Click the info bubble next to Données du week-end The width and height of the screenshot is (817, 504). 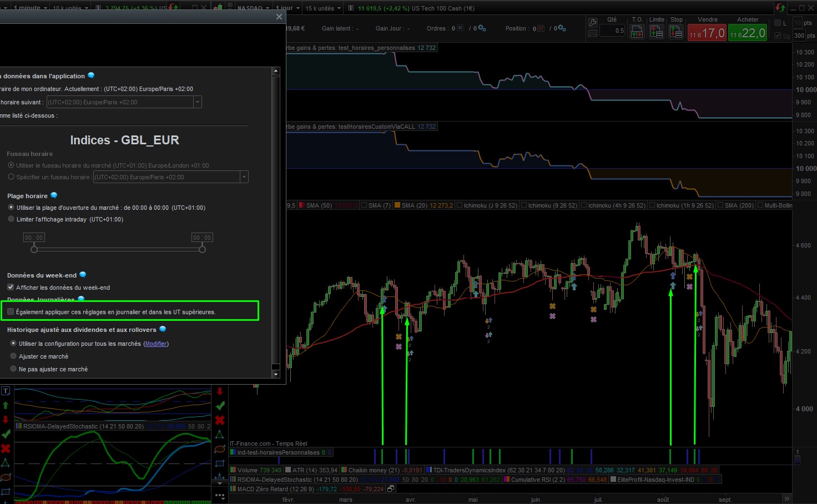pos(83,275)
